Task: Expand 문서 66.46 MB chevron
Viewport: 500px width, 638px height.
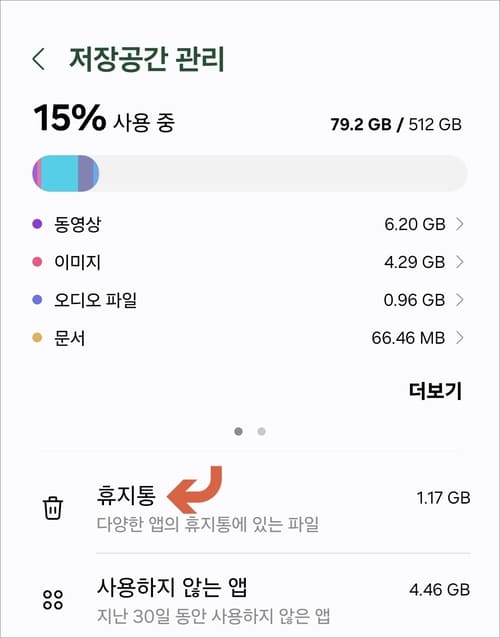Action: [460, 338]
